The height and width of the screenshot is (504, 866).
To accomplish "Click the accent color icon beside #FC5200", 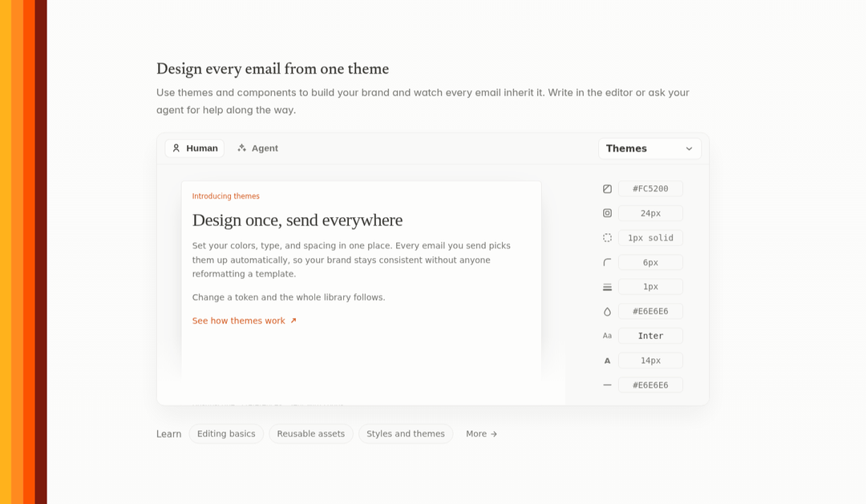I will coord(607,189).
